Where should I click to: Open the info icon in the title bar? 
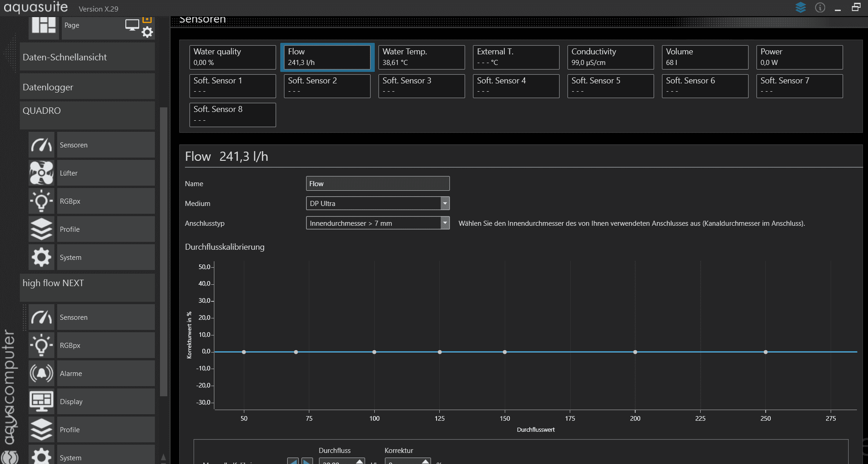coord(820,7)
